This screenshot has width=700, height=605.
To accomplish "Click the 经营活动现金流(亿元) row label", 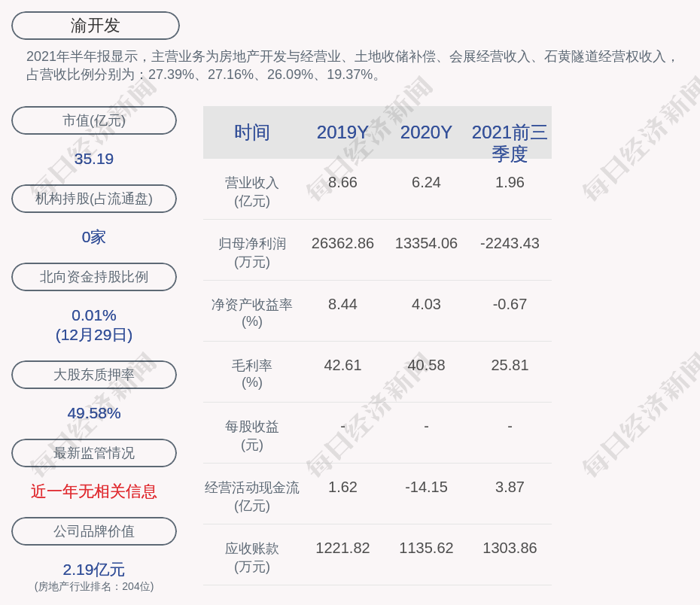I will [x=252, y=496].
